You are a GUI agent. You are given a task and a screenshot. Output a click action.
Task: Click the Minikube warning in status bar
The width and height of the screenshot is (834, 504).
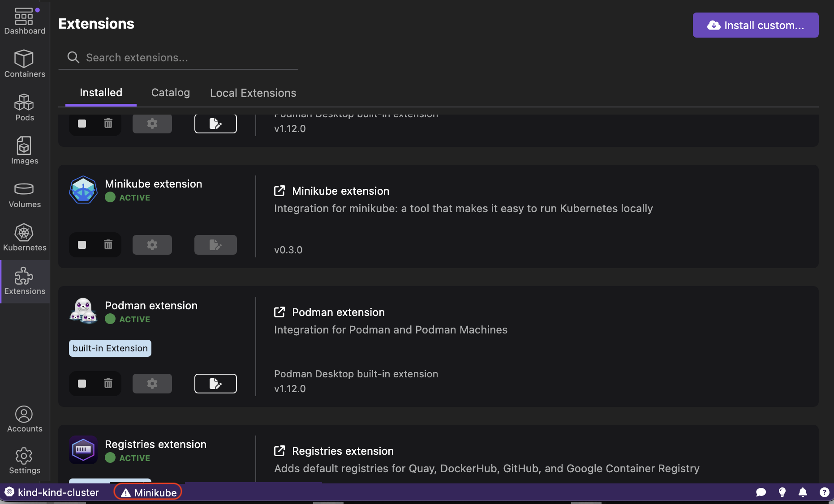click(x=148, y=492)
